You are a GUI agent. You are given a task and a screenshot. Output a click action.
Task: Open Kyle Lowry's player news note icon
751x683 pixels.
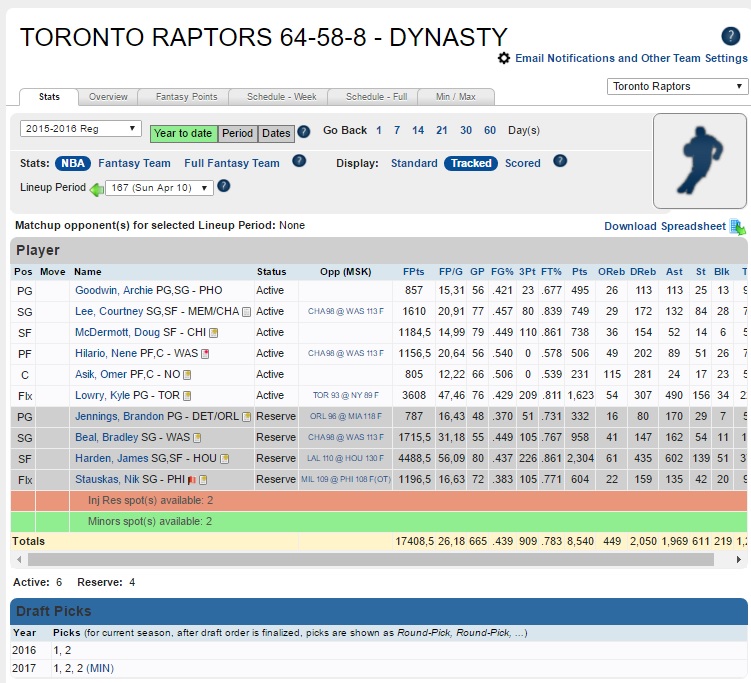187,396
